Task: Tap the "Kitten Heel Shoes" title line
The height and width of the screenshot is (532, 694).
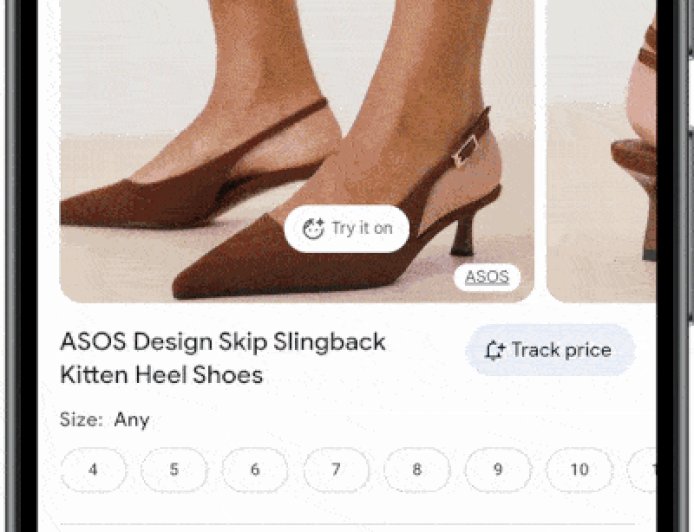Action: click(161, 376)
